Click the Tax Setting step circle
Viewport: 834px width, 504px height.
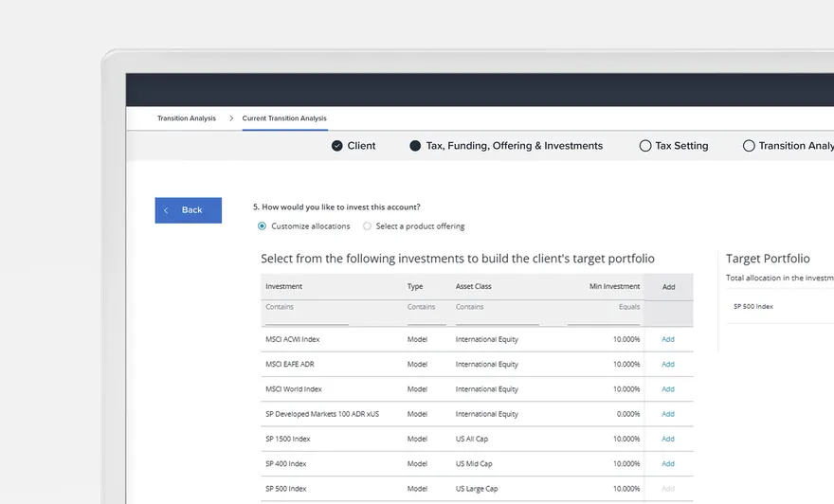(645, 146)
